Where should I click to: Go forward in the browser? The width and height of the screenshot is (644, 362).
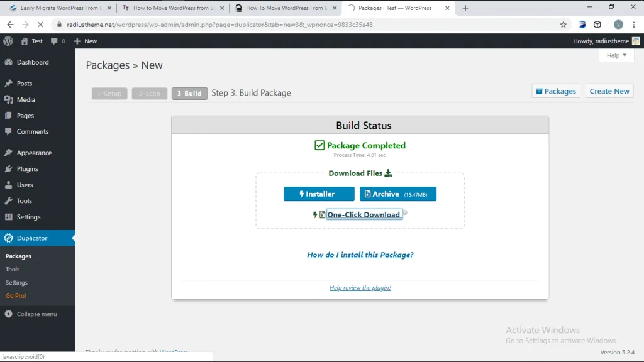25,25
